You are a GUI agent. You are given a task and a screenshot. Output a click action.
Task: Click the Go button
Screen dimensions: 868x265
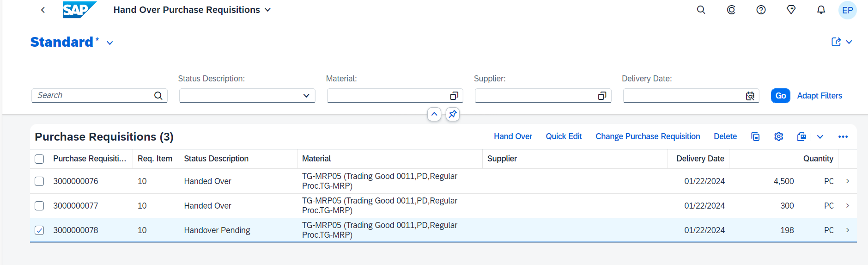(781, 96)
